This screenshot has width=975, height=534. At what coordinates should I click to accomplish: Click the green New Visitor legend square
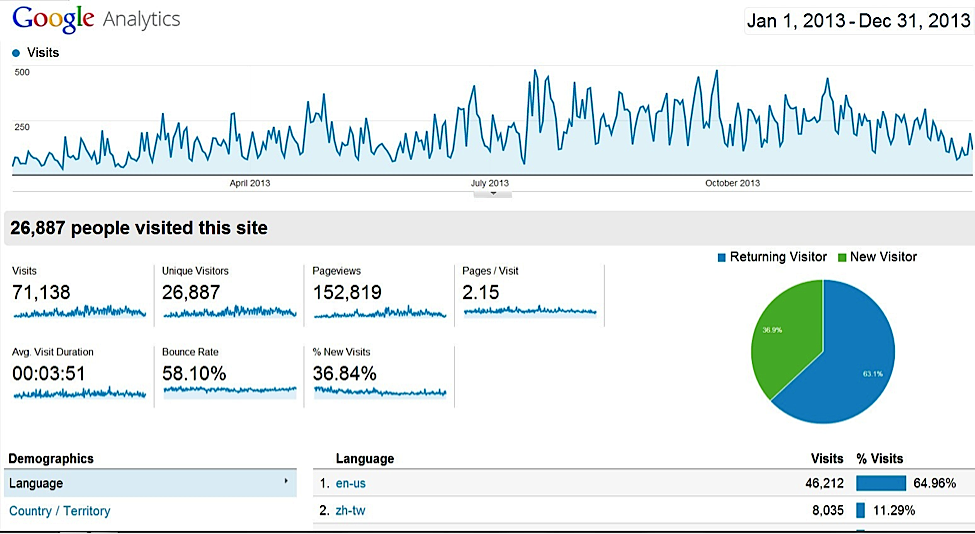tap(842, 258)
